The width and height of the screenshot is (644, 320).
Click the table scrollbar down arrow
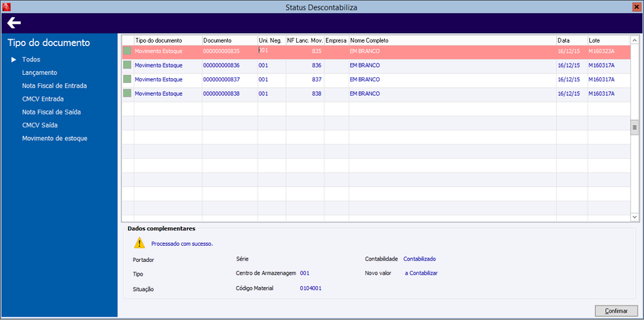point(634,217)
